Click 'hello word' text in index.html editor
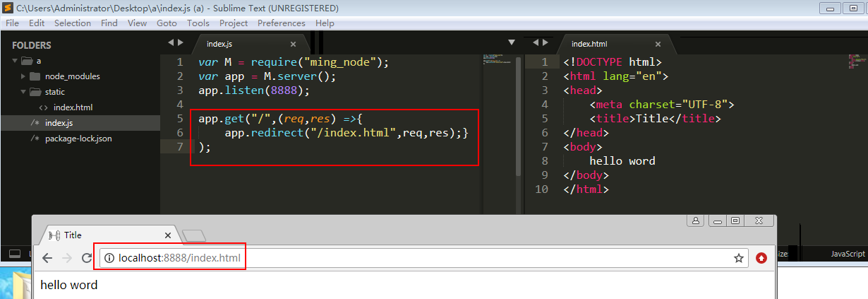868x299 pixels. (x=622, y=161)
